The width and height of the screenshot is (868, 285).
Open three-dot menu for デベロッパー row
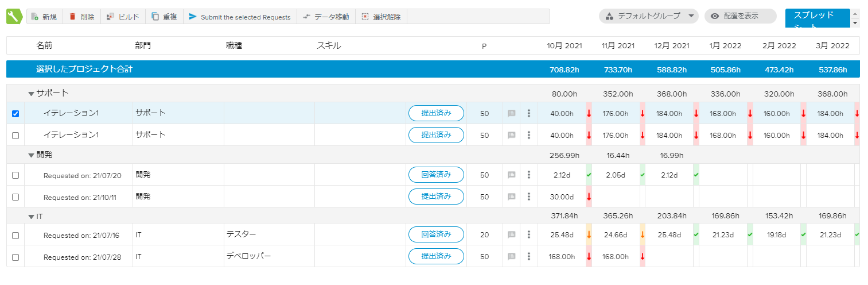pos(529,256)
